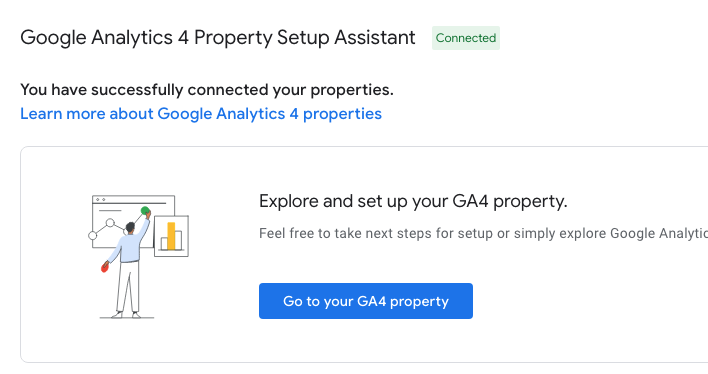
Task: Click the leftmost white node of the line graph
Action: [x=93, y=235]
